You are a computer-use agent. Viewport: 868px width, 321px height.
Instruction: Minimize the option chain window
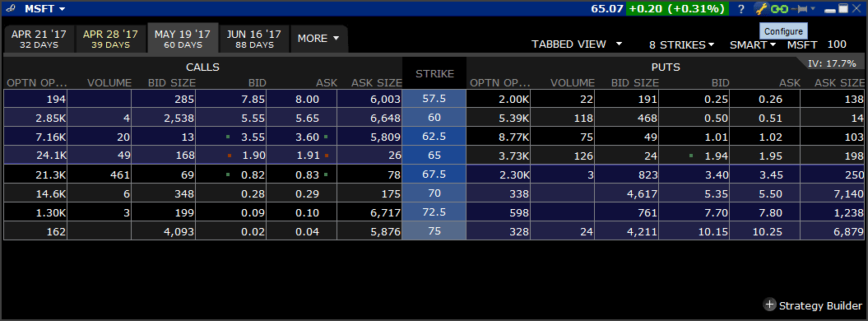click(830, 9)
